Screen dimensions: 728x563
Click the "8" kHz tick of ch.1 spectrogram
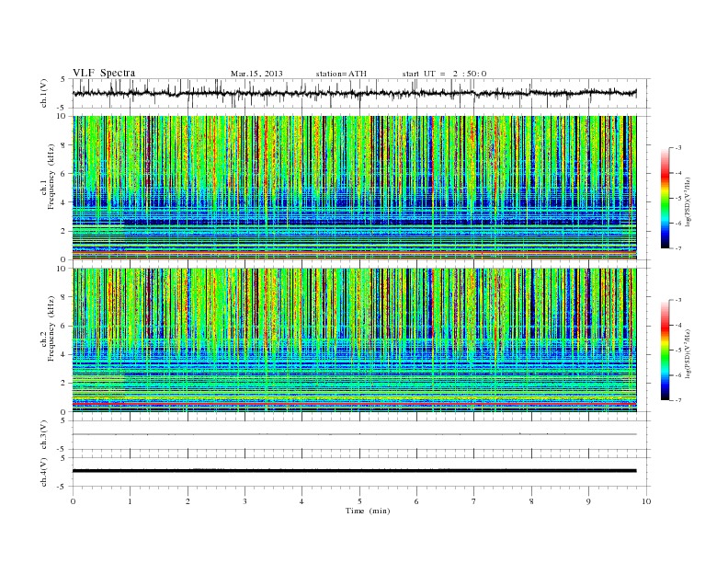coord(64,145)
